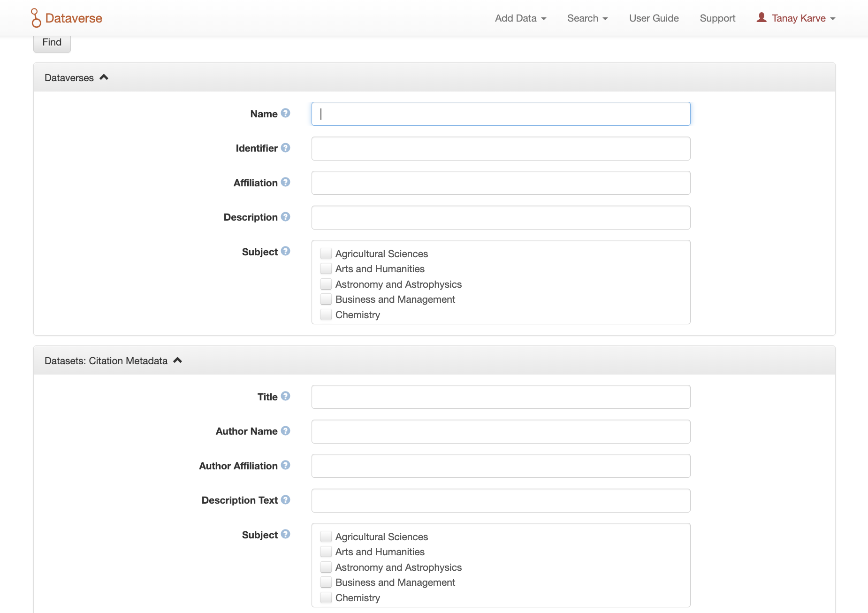The image size is (868, 613).
Task: Focus the Description Text input field
Action: 501,500
